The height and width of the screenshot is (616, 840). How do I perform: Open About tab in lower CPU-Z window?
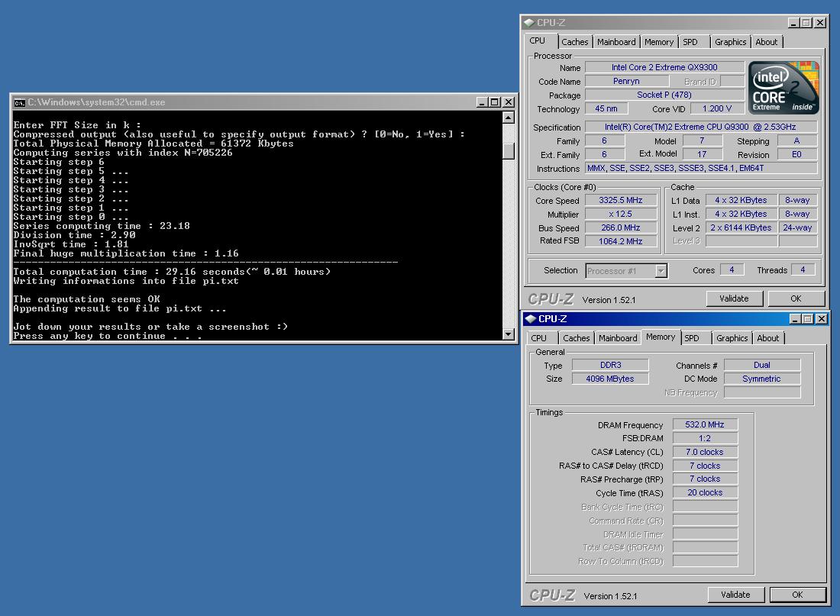pyautogui.click(x=767, y=338)
